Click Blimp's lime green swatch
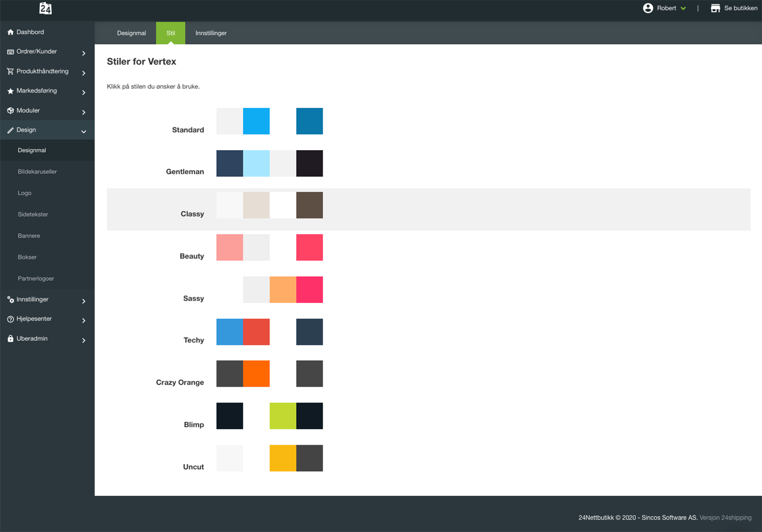This screenshot has height=532, width=762. click(283, 416)
